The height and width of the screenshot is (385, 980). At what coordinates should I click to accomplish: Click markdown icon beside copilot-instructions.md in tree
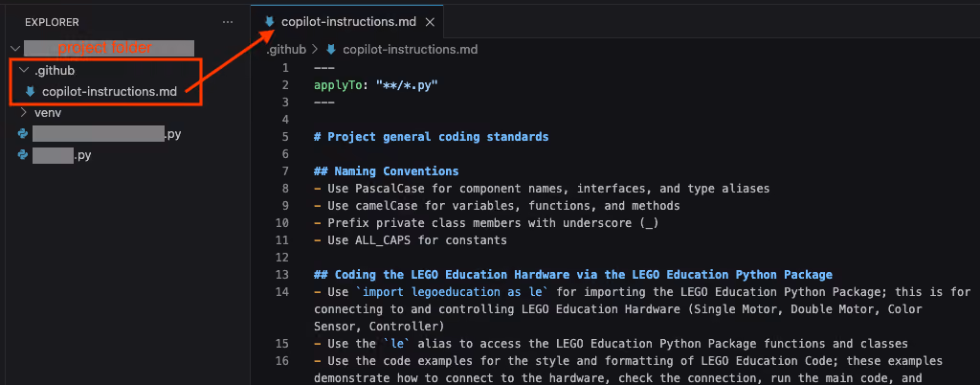coord(30,92)
